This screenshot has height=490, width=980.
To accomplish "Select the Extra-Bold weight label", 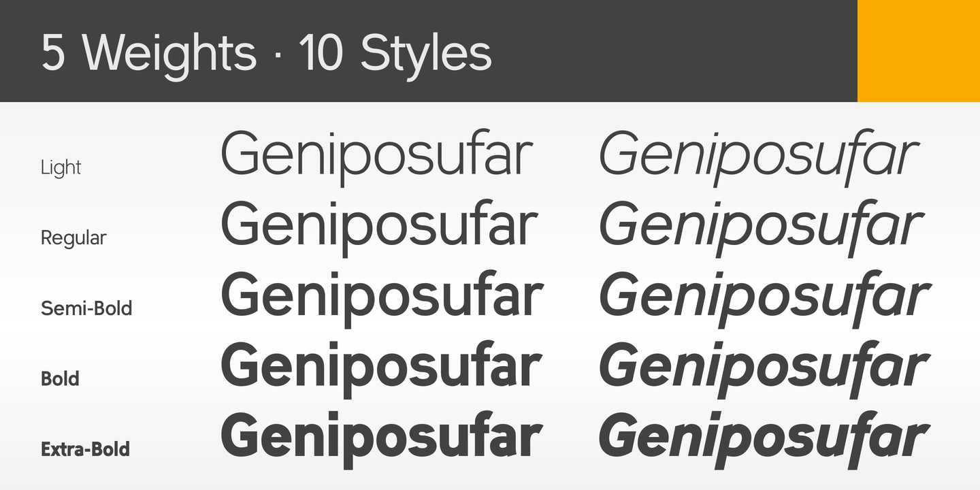I will pos(85,449).
